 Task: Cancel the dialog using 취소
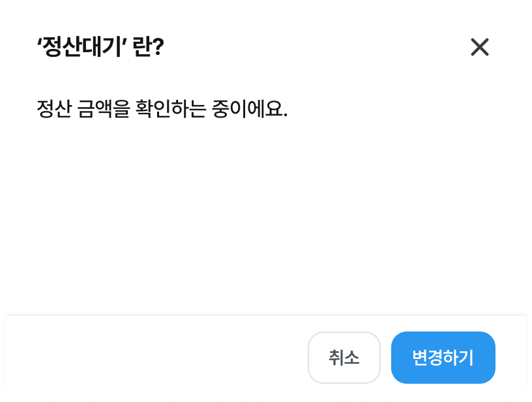click(344, 358)
